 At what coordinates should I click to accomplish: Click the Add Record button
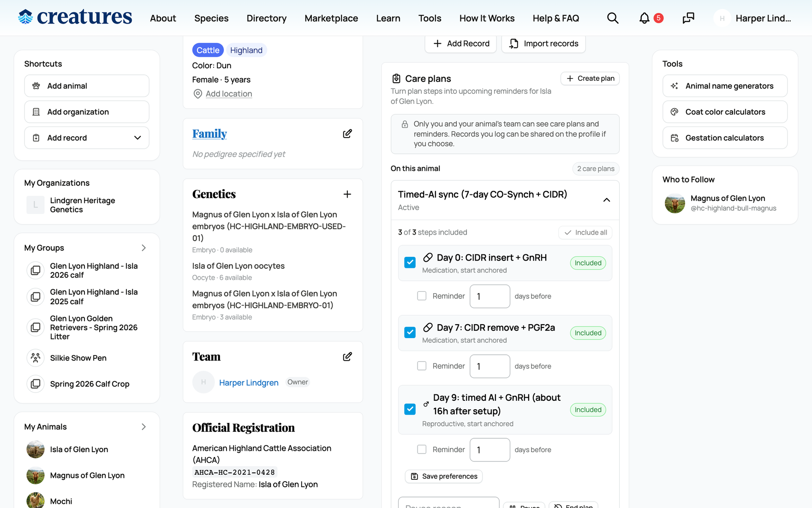point(461,43)
